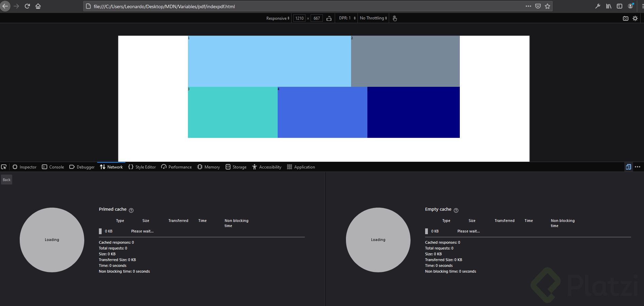Click Primed cache 'Transferred Size: 0 KB'
This screenshot has height=306, width=644.
(x=117, y=260)
